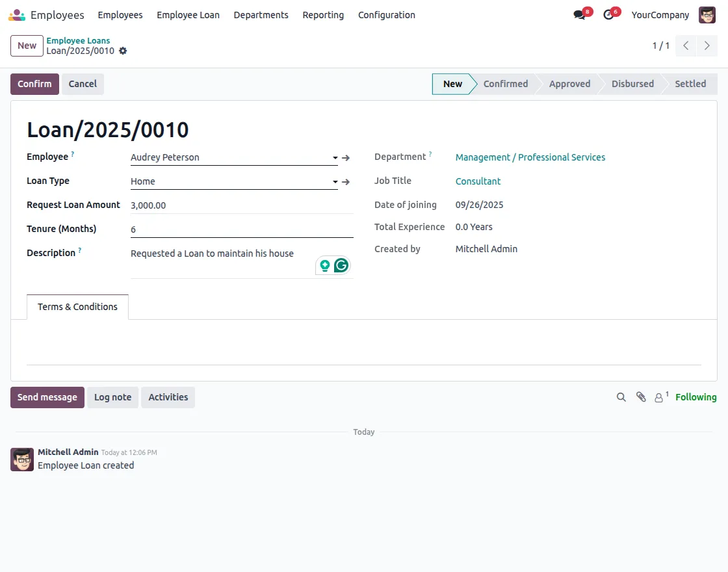728x572 pixels.
Task: Open the activities clock icon
Action: point(608,15)
